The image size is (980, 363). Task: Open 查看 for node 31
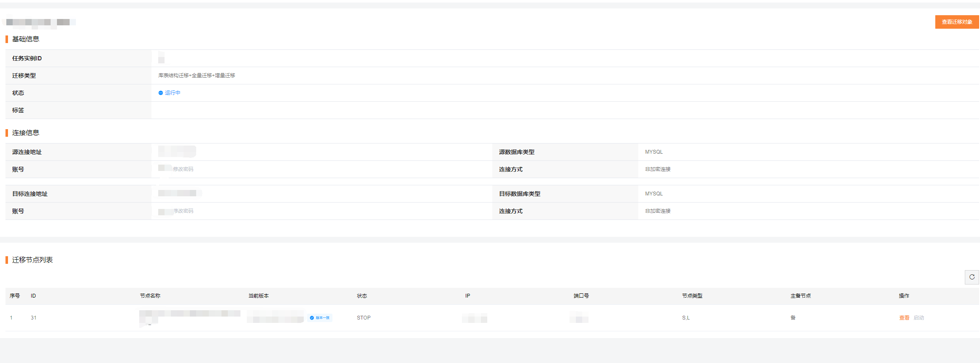click(904, 318)
